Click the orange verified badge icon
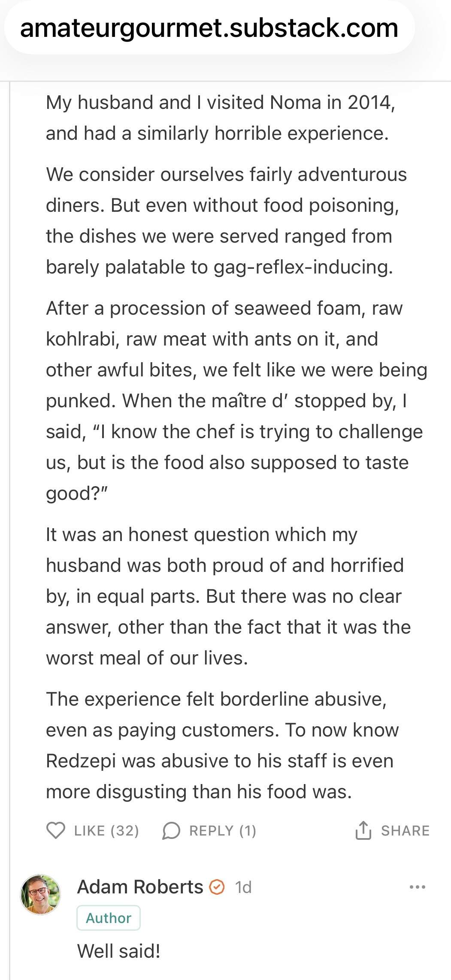Screen dimensions: 451x980 [x=217, y=887]
